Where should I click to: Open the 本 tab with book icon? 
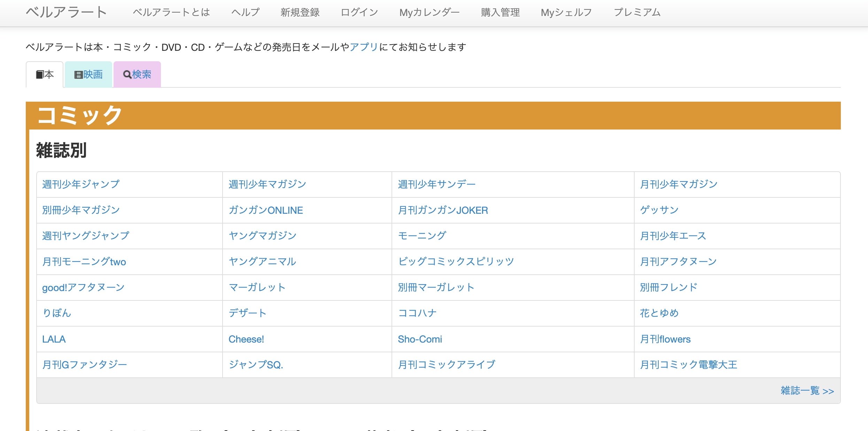45,75
